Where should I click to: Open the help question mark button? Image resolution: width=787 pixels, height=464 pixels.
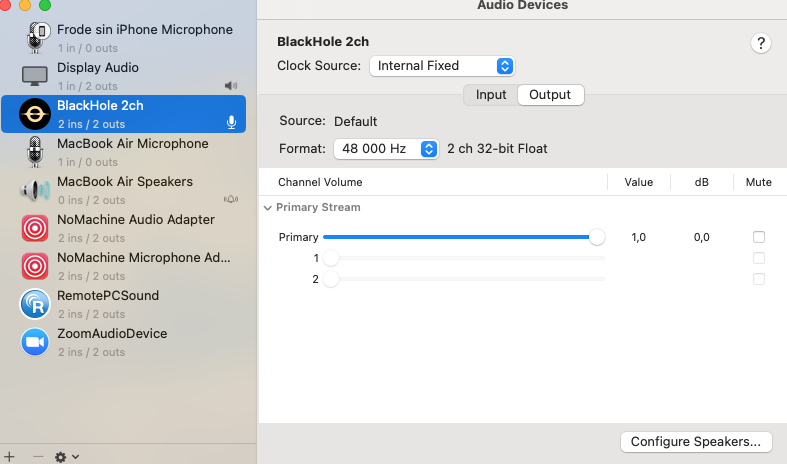click(x=761, y=43)
